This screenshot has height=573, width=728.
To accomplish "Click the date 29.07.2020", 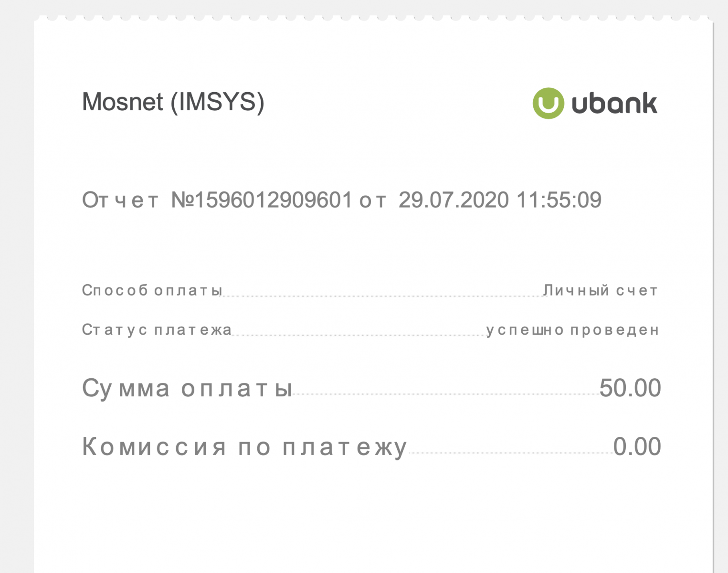I will [x=454, y=200].
